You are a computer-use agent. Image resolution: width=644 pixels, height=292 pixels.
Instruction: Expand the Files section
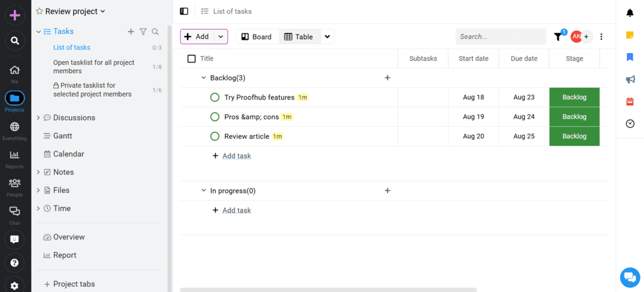click(39, 190)
